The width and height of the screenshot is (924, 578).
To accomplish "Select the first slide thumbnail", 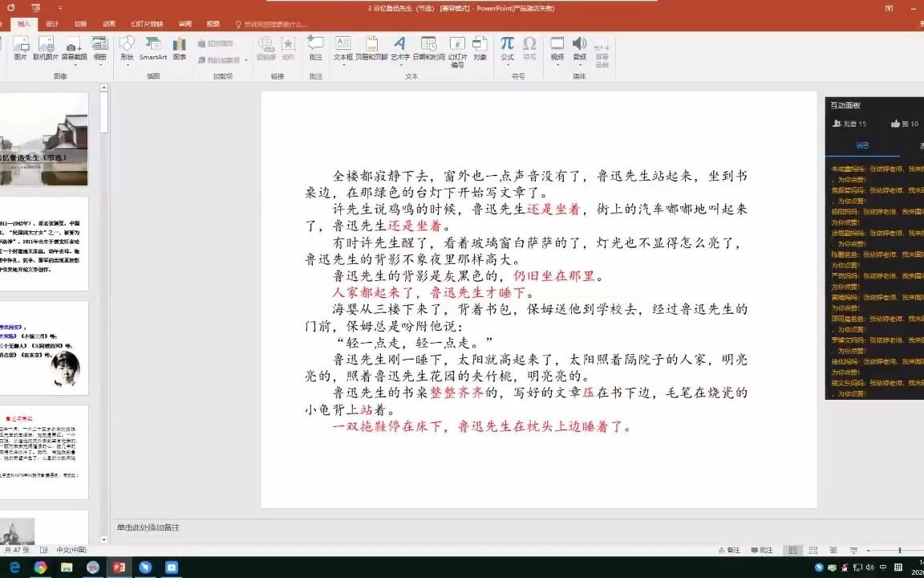I will 44,138.
